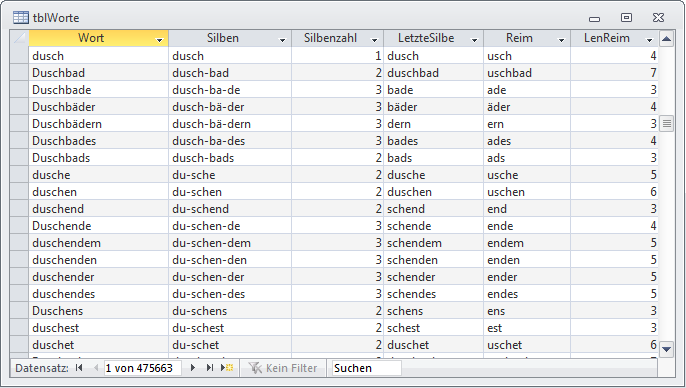Click LetzteSilbe cell 'dern'
The image size is (686, 388).
434,124
